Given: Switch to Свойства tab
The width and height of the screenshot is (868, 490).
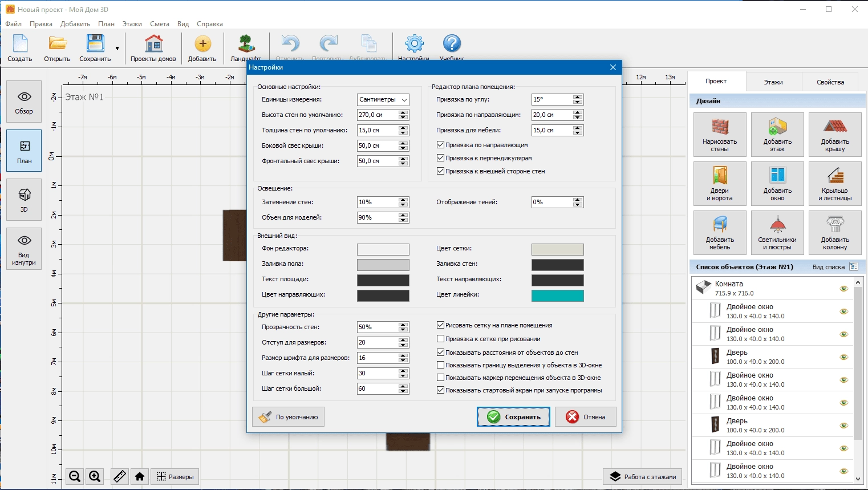Looking at the screenshot, I should pyautogui.click(x=830, y=82).
